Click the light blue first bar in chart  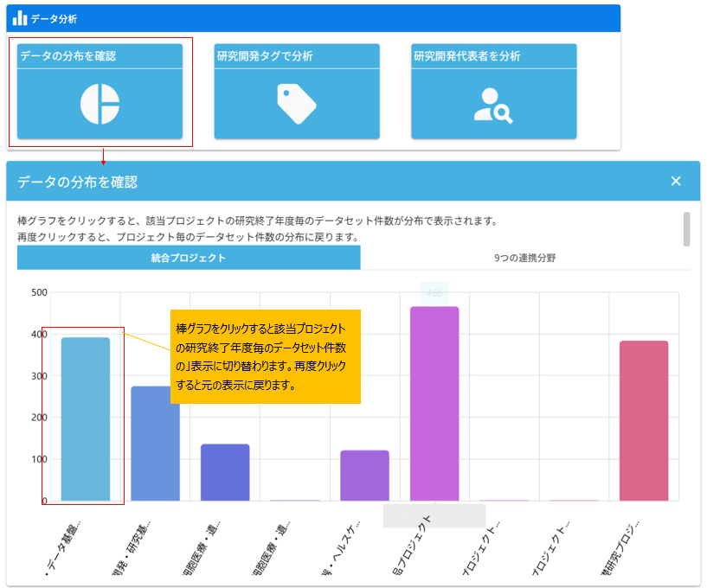(86, 419)
